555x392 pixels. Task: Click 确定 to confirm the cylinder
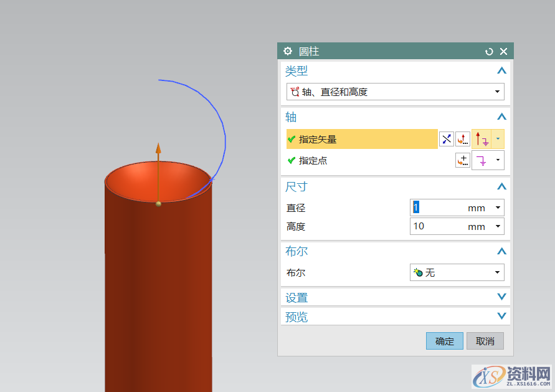click(444, 341)
